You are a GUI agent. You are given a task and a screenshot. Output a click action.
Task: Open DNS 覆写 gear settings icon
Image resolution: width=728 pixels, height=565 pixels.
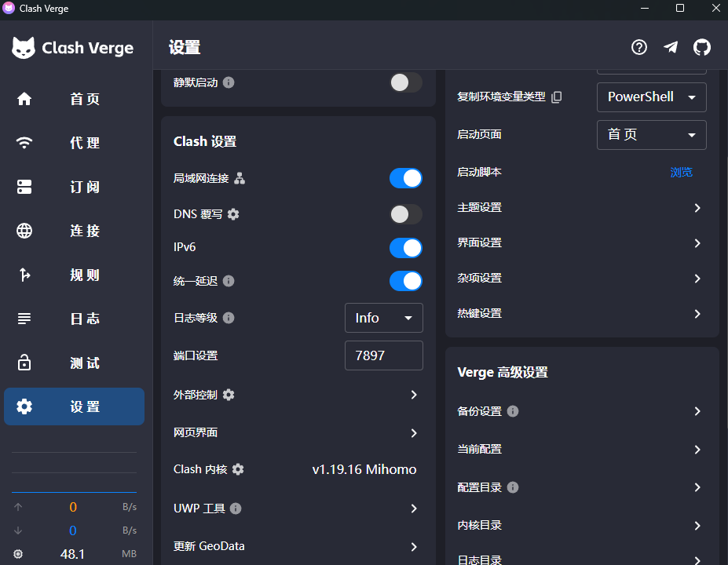[x=233, y=214]
